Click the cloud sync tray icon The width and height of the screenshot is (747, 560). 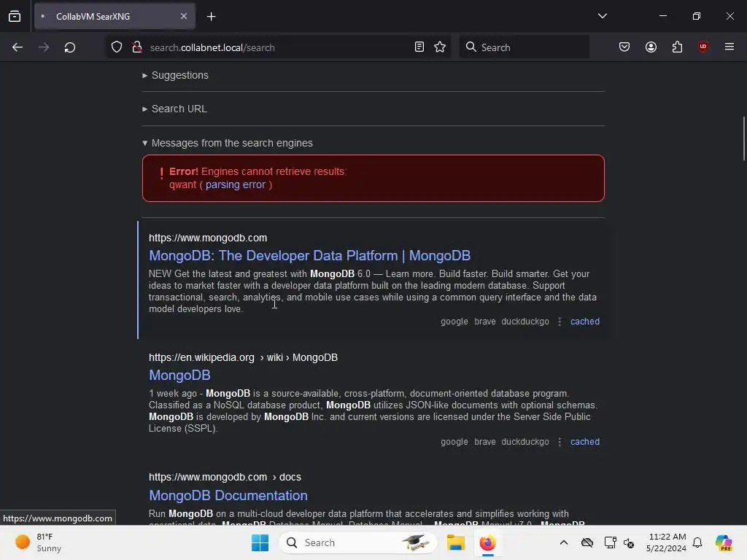587,542
